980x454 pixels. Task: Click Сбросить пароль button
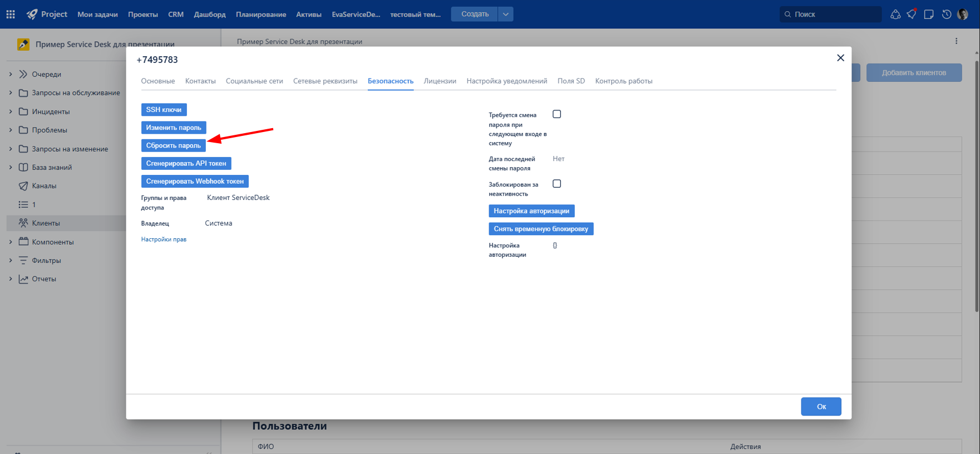pos(174,145)
